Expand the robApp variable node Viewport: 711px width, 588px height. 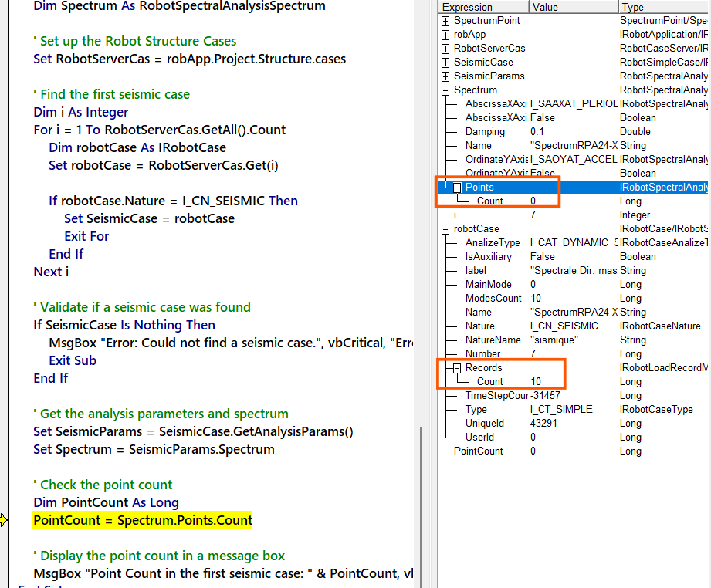point(445,35)
